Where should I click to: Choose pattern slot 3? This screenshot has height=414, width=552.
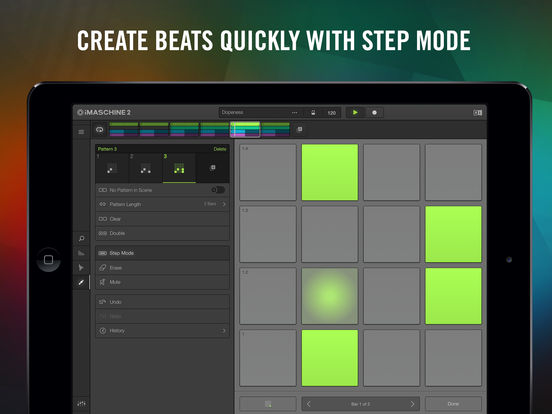coord(179,168)
